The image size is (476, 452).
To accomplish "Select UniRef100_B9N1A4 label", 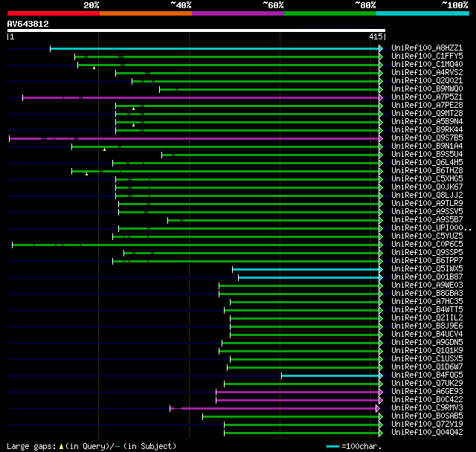I will tap(427, 146).
